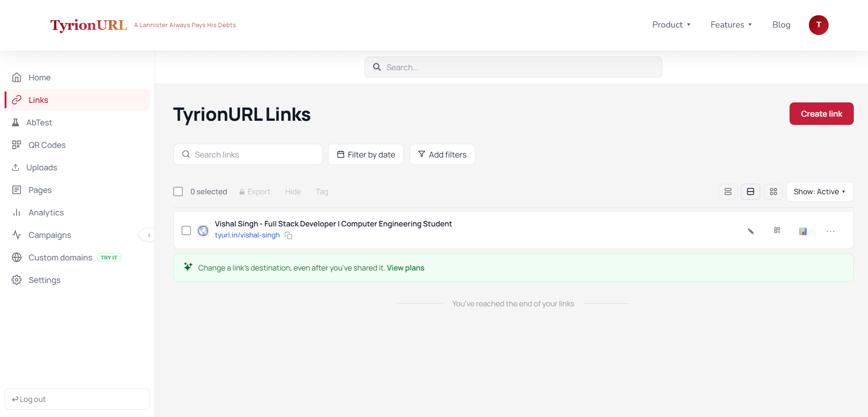Screen dimensions: 868x417
Task: Open the Blog link
Action: coord(781,25)
